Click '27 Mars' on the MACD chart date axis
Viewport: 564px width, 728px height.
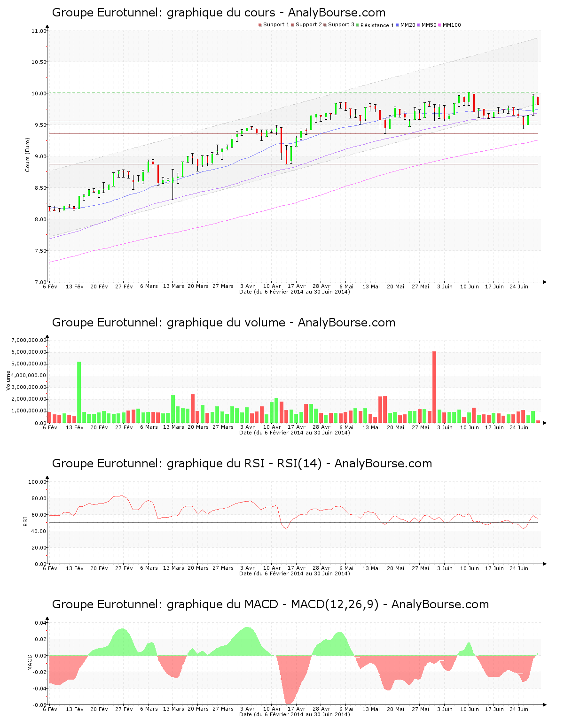[223, 709]
